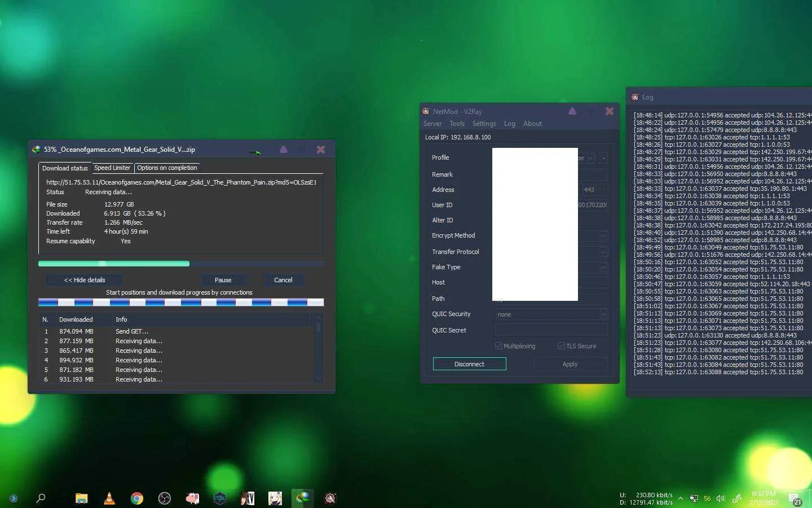Open the Settings menu in NetMod
This screenshot has height=508, width=812.
click(484, 124)
